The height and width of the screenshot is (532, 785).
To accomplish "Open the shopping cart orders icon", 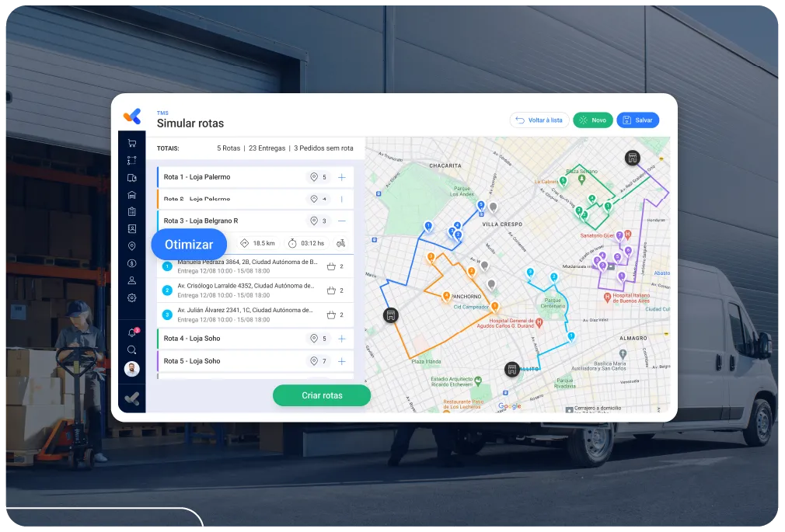I will pyautogui.click(x=131, y=143).
